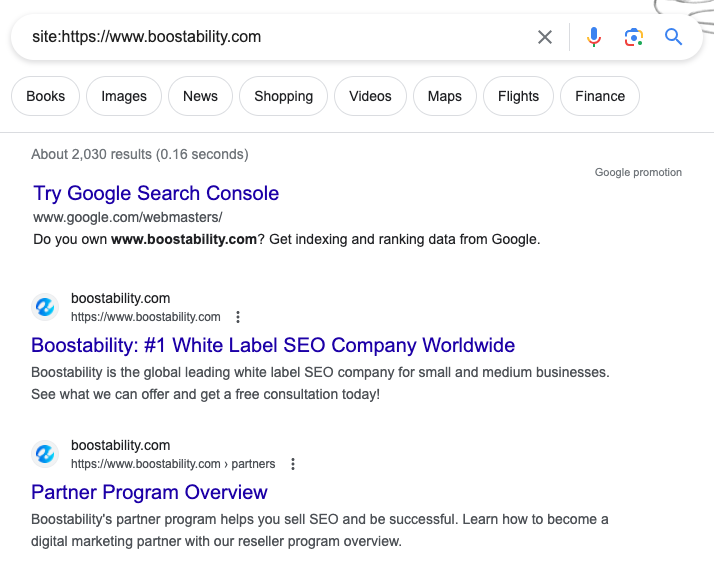Click the Boostability favicon of the homepage result

point(45,307)
